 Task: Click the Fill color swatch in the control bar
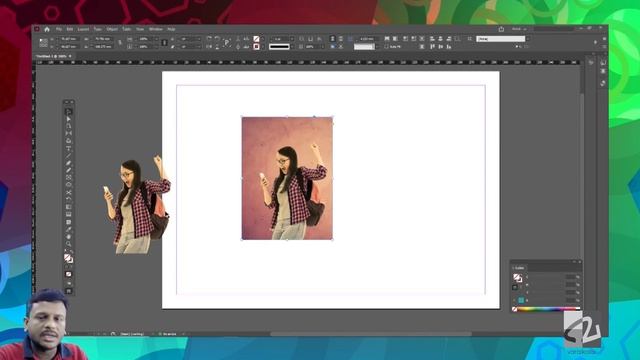pos(256,39)
